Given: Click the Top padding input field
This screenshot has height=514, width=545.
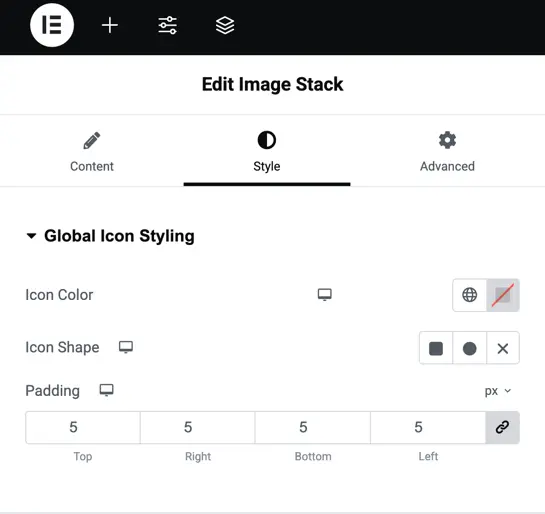Looking at the screenshot, I should click(83, 427).
